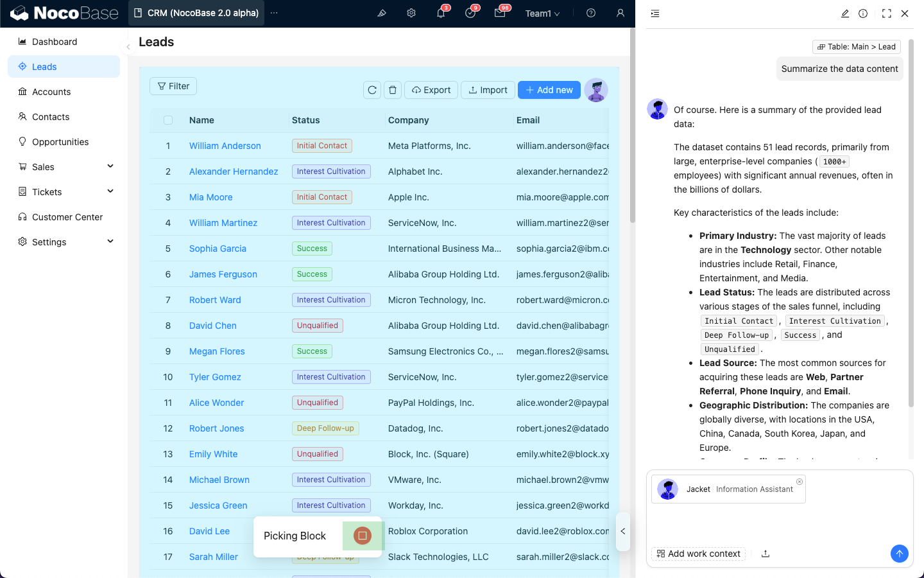The height and width of the screenshot is (578, 924).
Task: Switch to the CRM (NocoBase 2.0 alpha) tab
Action: pyautogui.click(x=196, y=13)
